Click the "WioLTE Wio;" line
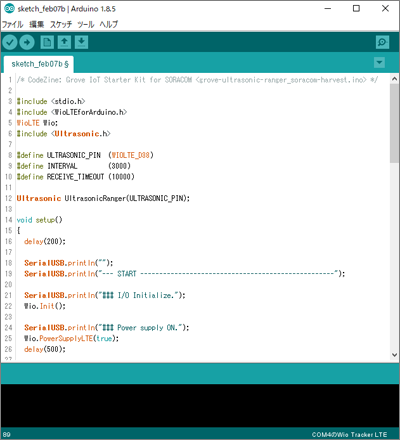Screen dimensions: 400x440 click(37, 123)
